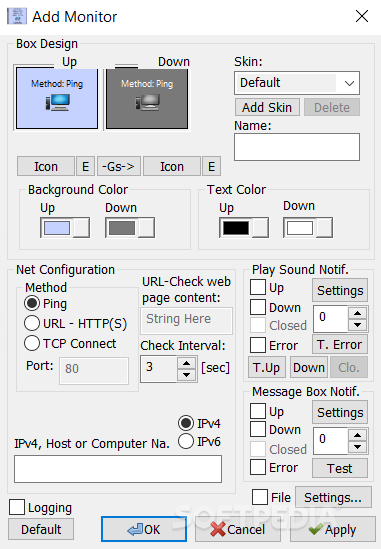Open the Skin dropdown showing Default
This screenshot has height=549, width=381.
297,83
